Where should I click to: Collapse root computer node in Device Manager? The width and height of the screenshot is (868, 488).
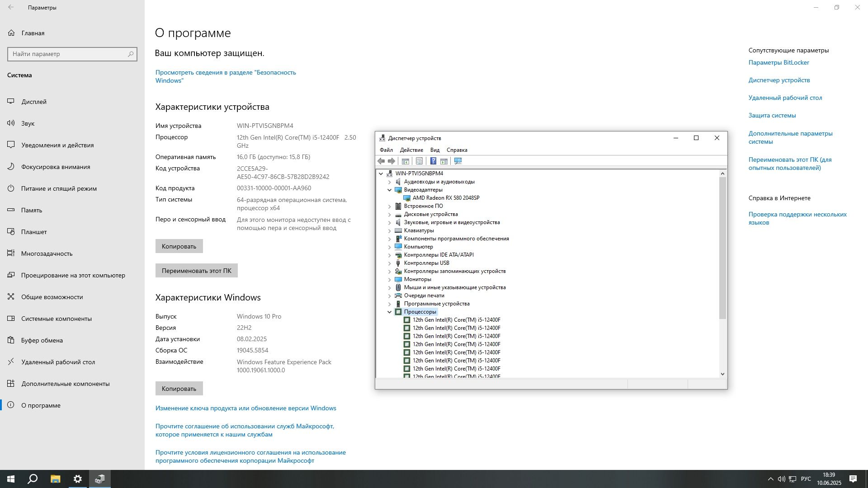click(381, 174)
